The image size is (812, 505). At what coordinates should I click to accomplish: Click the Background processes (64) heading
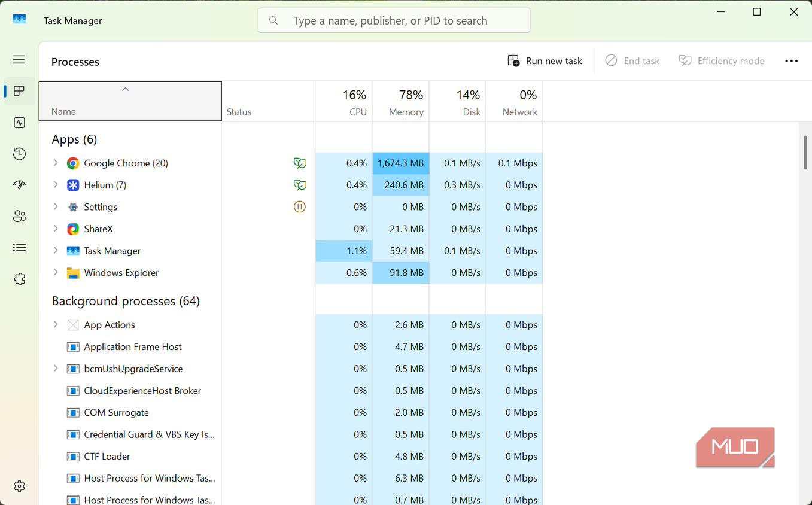click(x=126, y=301)
